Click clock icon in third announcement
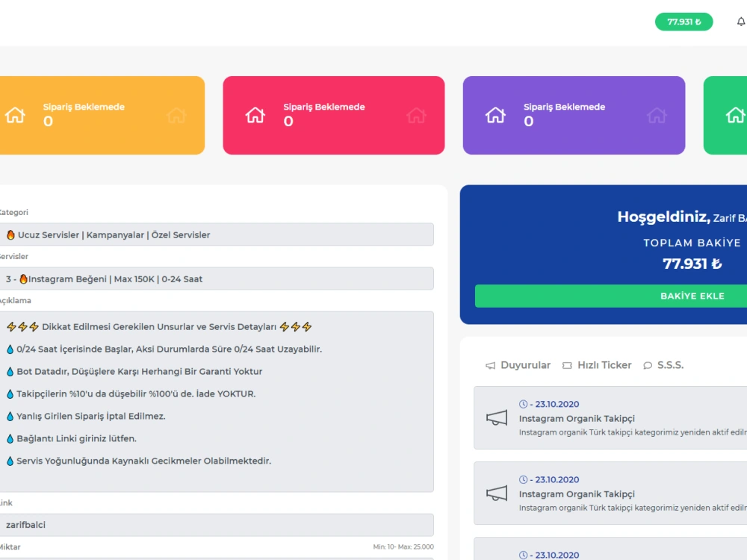This screenshot has height=560, width=747. coord(523,555)
